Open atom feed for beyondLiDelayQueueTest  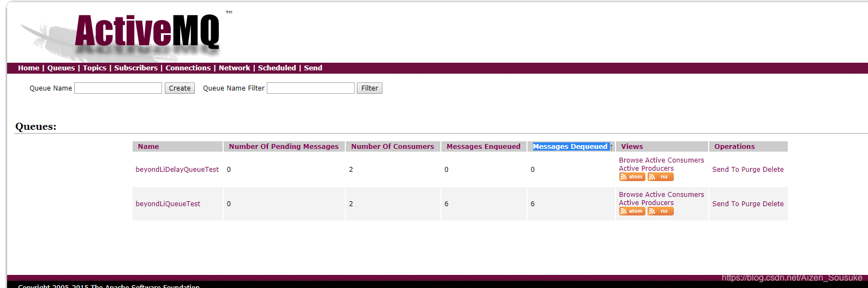point(632,177)
